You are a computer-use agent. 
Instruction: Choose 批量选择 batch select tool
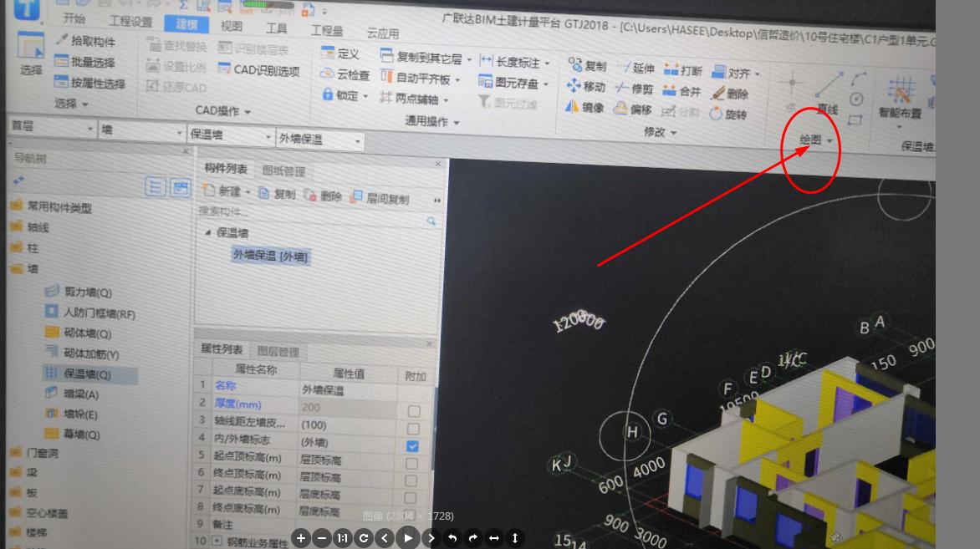tap(84, 62)
